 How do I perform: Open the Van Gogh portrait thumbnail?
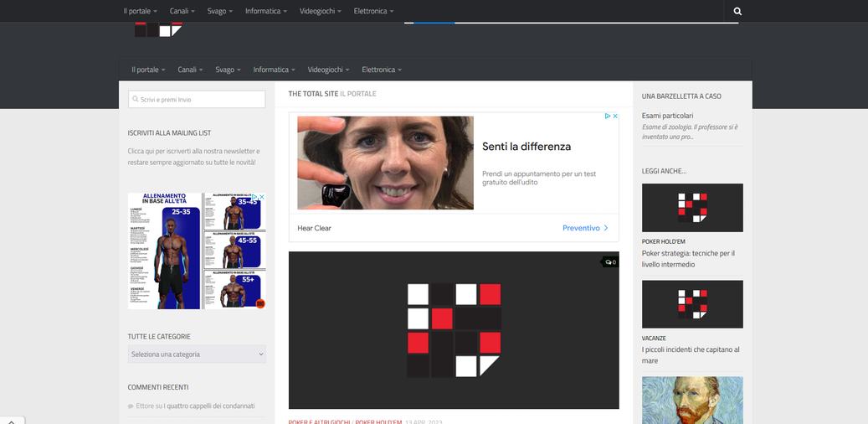pos(692,400)
